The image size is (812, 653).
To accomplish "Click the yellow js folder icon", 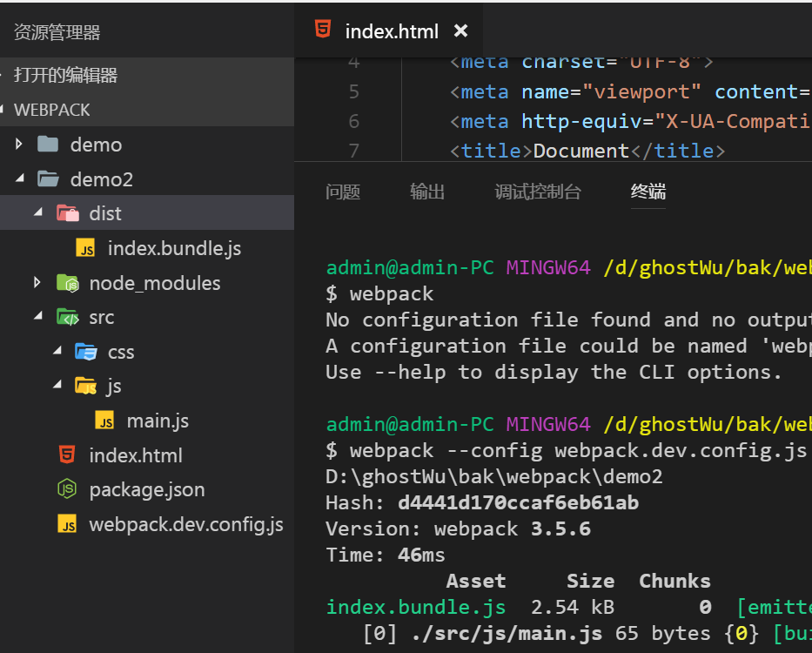I will click(86, 386).
